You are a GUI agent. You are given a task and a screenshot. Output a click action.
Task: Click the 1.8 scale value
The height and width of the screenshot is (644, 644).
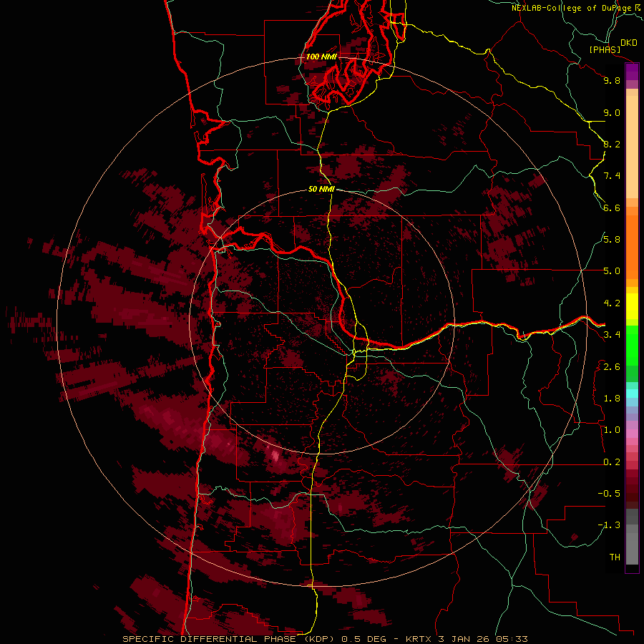tap(612, 399)
